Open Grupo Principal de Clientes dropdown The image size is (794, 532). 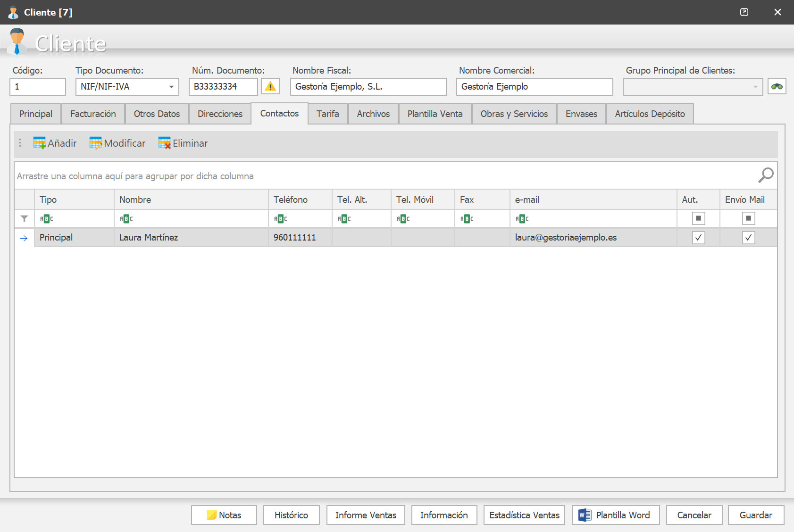point(755,87)
